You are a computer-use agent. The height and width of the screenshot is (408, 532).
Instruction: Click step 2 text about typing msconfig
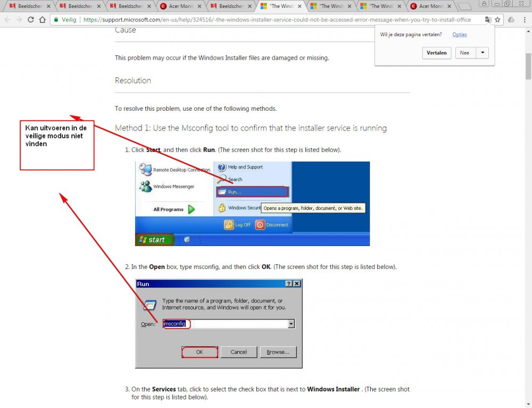[x=264, y=267]
